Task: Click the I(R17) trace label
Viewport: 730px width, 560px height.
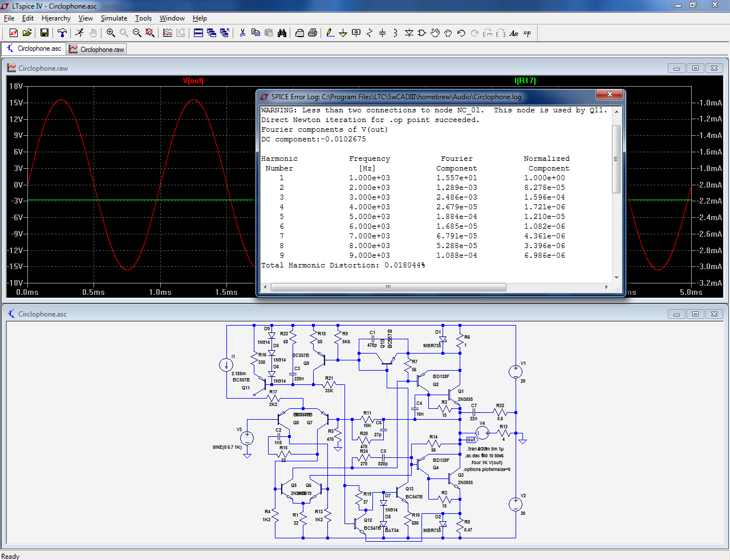Action: pyautogui.click(x=525, y=80)
